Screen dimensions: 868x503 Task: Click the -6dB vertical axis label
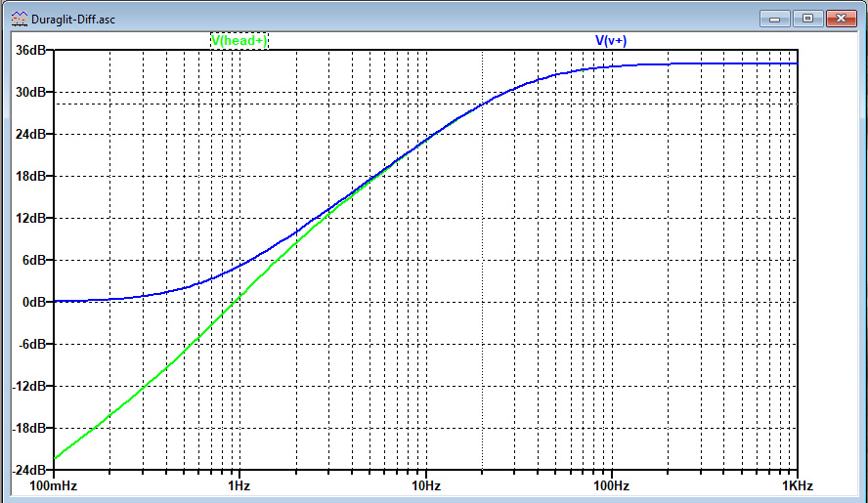point(32,344)
